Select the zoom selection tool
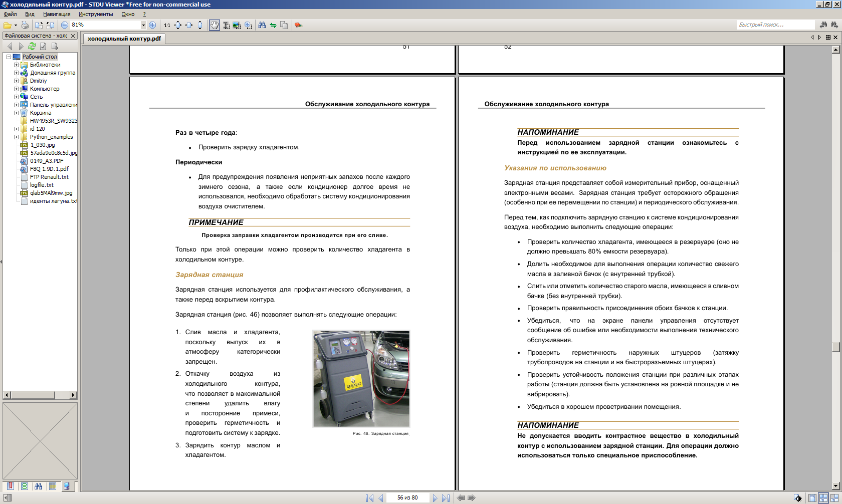 pos(248,25)
